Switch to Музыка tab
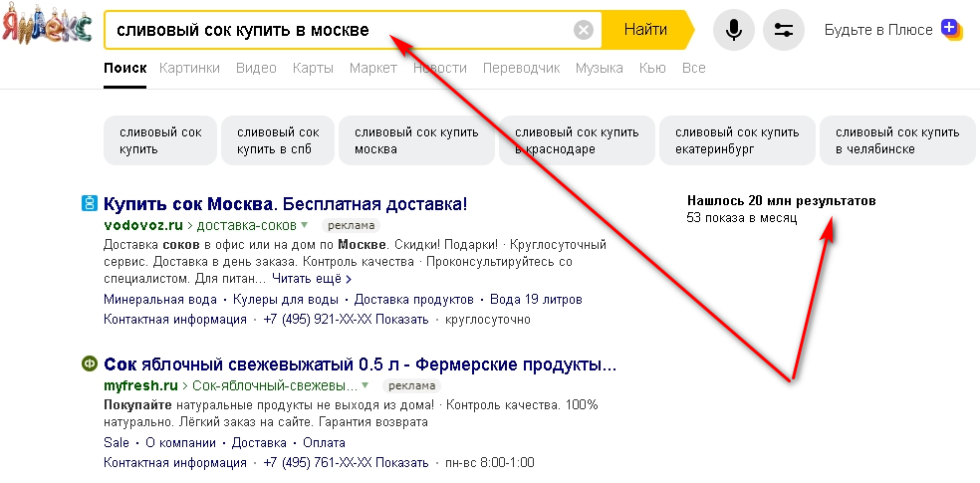Screen dimensions: 980x483 click(600, 68)
